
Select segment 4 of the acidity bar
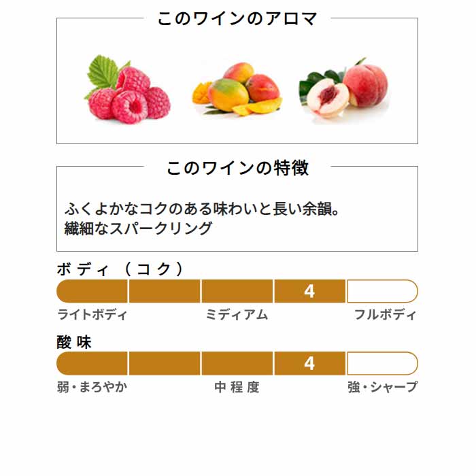(x=309, y=363)
